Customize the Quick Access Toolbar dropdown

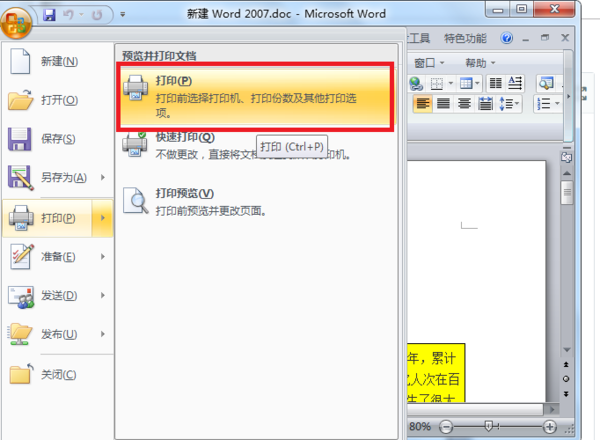pyautogui.click(x=122, y=15)
